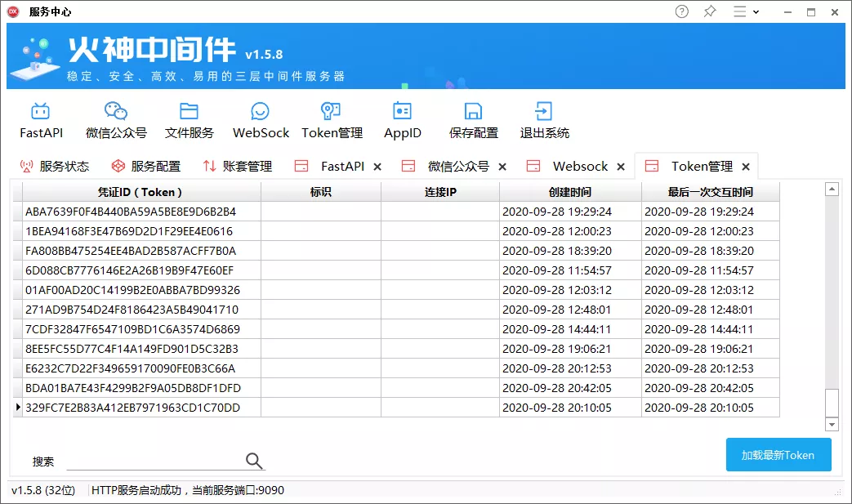
Task: Switch to the 服务配置 tab
Action: click(x=145, y=166)
